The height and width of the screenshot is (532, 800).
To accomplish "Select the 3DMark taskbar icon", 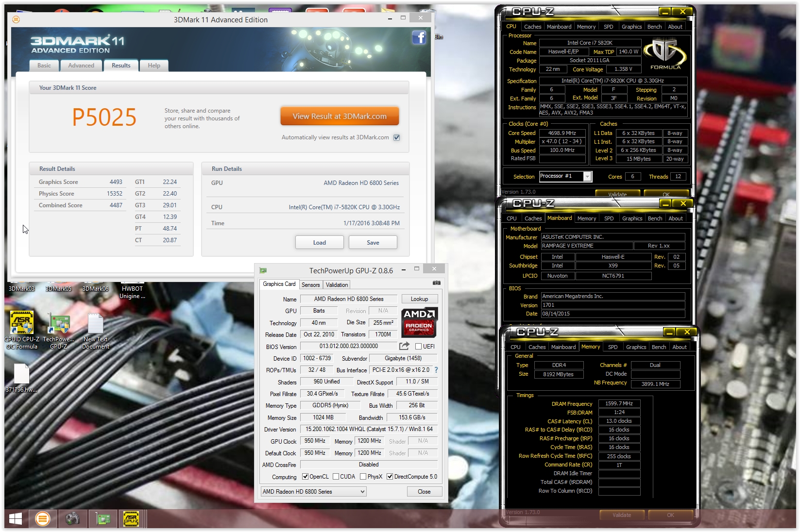I will [43, 519].
